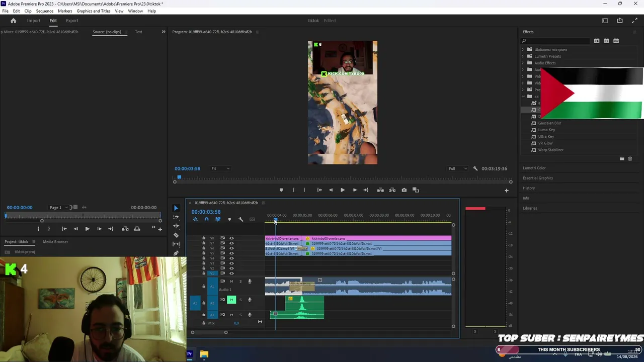The image size is (644, 362).
Task: Open the Fit zoom level dropdown
Action: point(220,168)
